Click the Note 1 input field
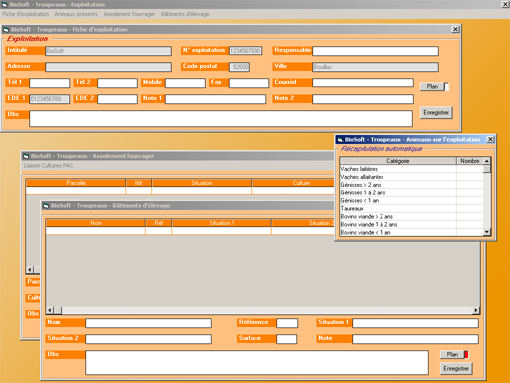 216,99
